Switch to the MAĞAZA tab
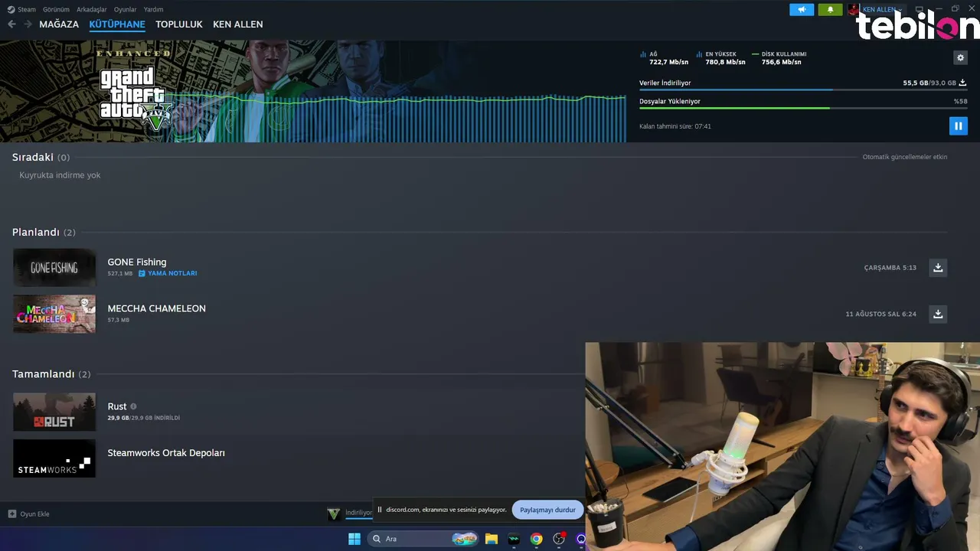The width and height of the screenshot is (980, 551). point(59,24)
